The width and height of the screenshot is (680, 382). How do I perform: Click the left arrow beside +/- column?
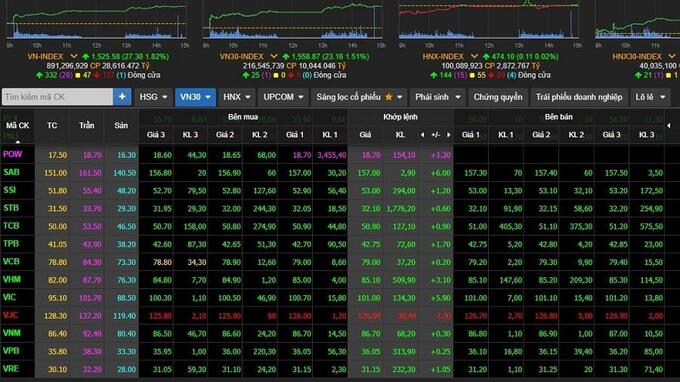pos(422,135)
